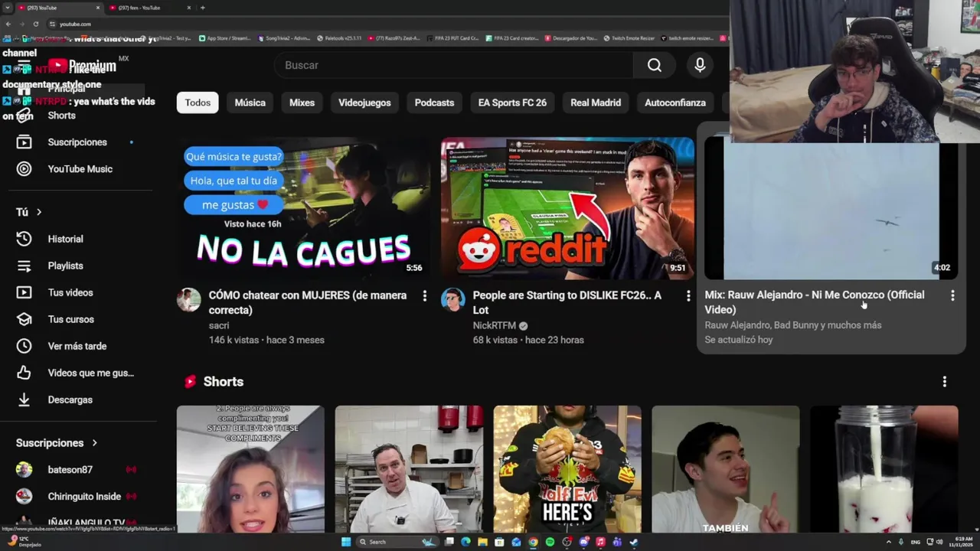
Task: Open the NO LA CAGUES video thumbnail
Action: [x=303, y=209]
